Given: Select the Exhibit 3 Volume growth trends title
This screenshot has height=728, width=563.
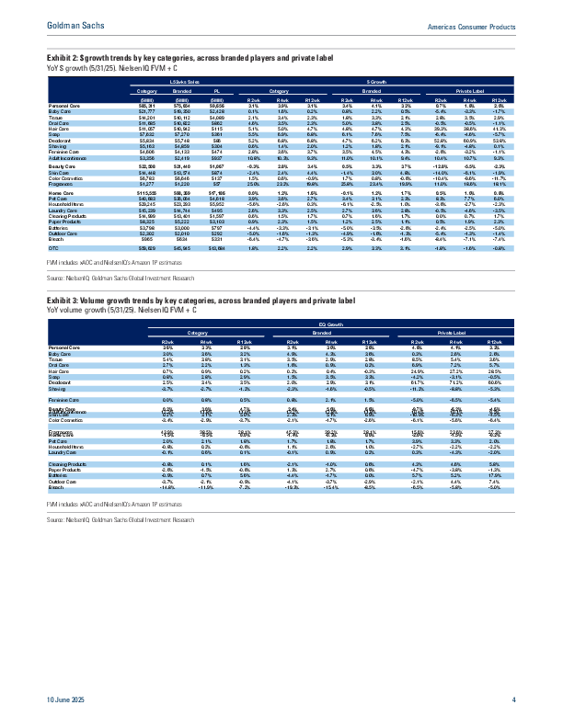Looking at the screenshot, I should click(x=201, y=301).
